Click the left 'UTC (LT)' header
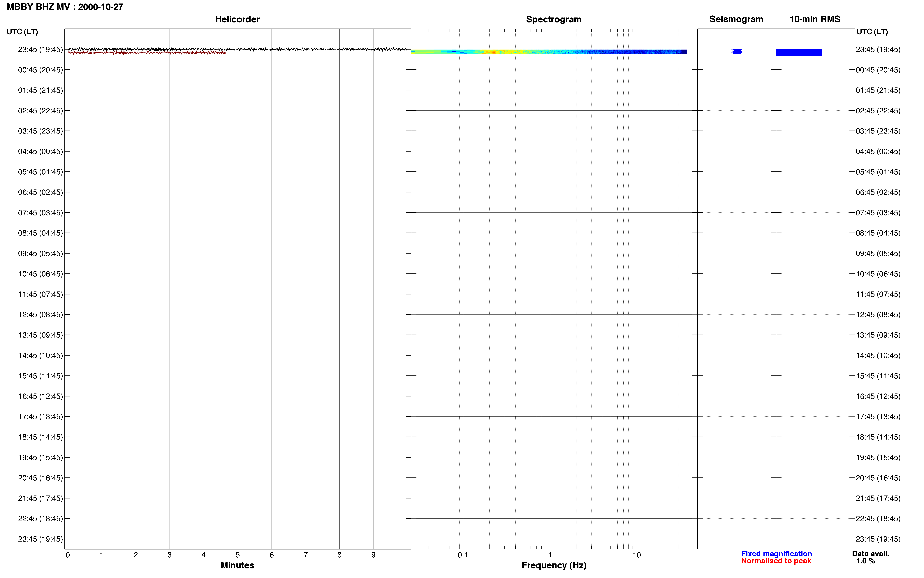Viewport: 924px width, 578px height. [22, 32]
